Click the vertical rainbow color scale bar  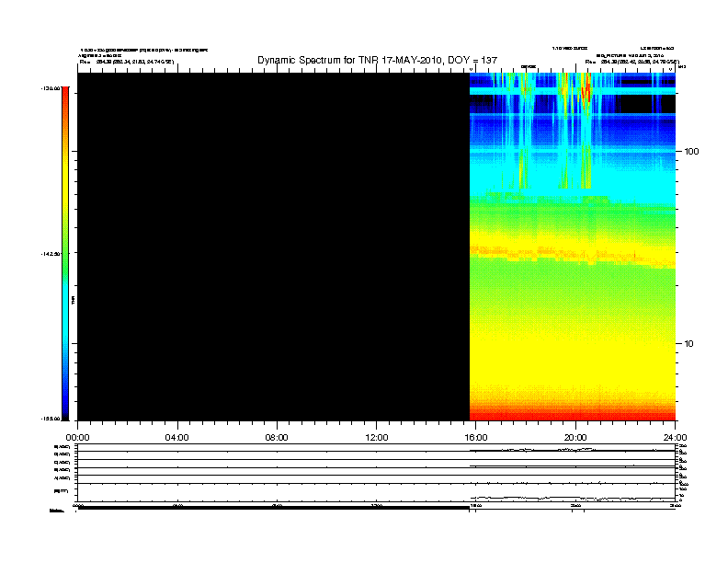point(65,254)
